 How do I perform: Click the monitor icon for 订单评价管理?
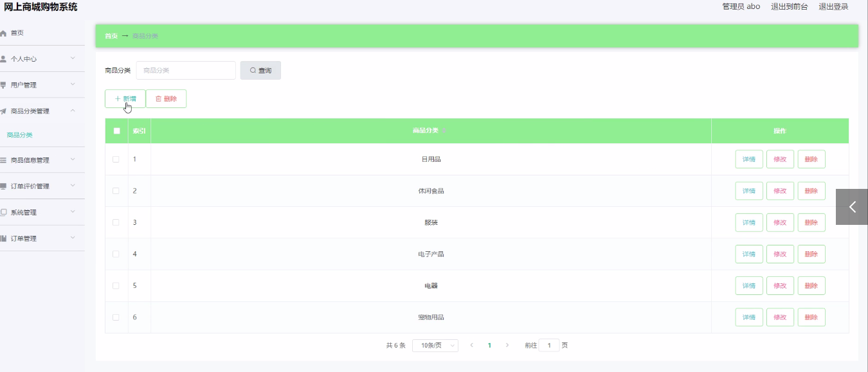point(3,186)
